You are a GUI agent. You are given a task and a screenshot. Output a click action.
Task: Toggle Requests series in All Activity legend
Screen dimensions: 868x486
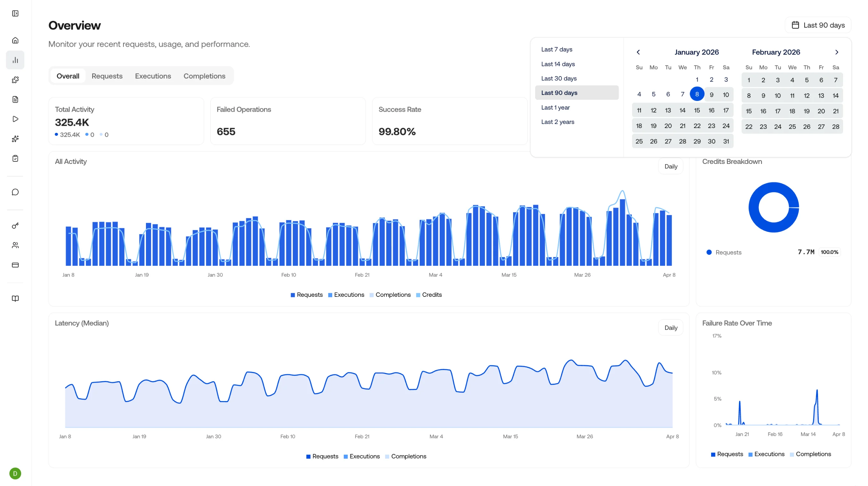[307, 295]
